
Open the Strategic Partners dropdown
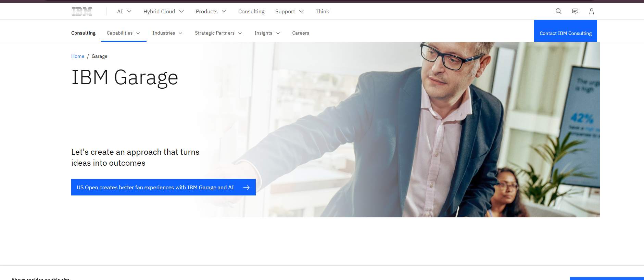pos(218,33)
